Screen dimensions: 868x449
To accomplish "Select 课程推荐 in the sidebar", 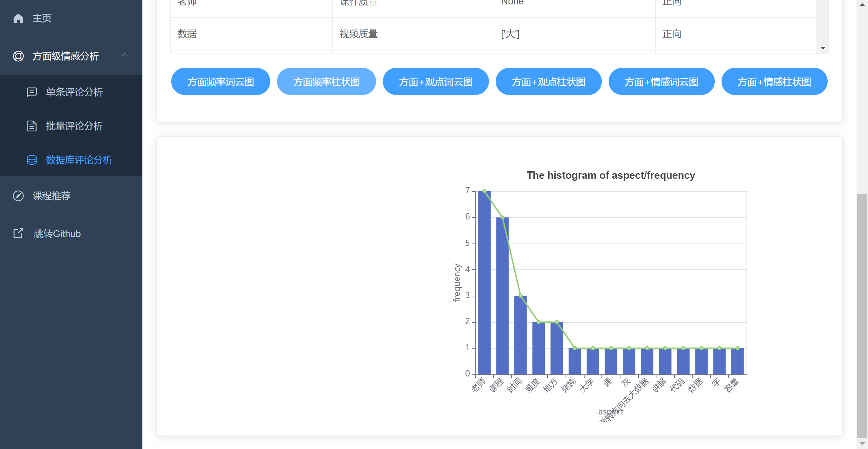I will 51,196.
